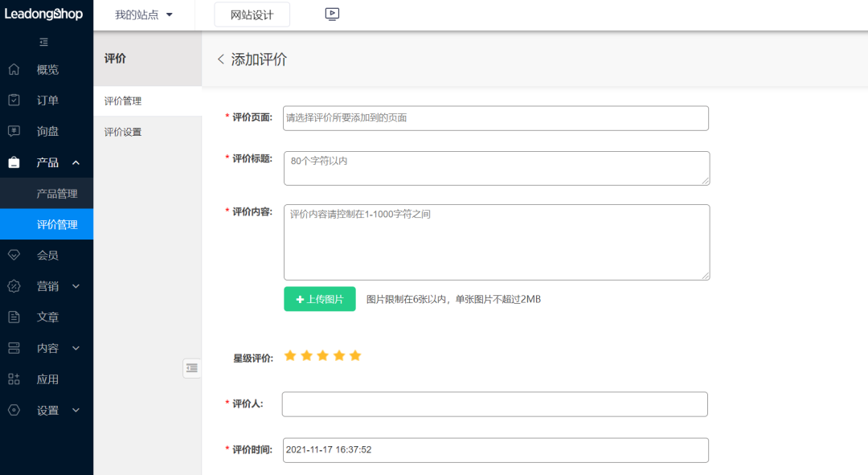Select 产品管理 in sidebar submenu
The width and height of the screenshot is (868, 475).
pos(57,194)
